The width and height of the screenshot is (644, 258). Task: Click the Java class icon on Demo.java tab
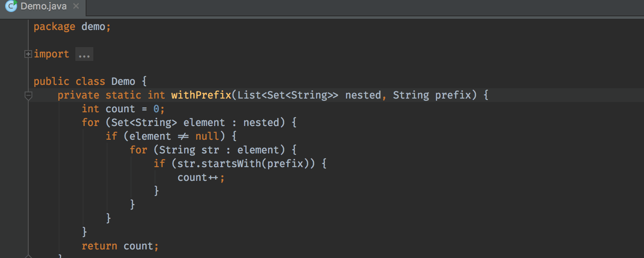(x=11, y=6)
